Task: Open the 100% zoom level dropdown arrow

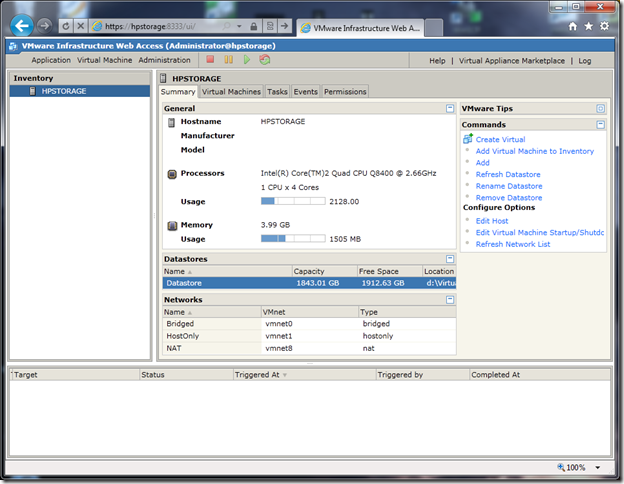Action: tap(597, 467)
